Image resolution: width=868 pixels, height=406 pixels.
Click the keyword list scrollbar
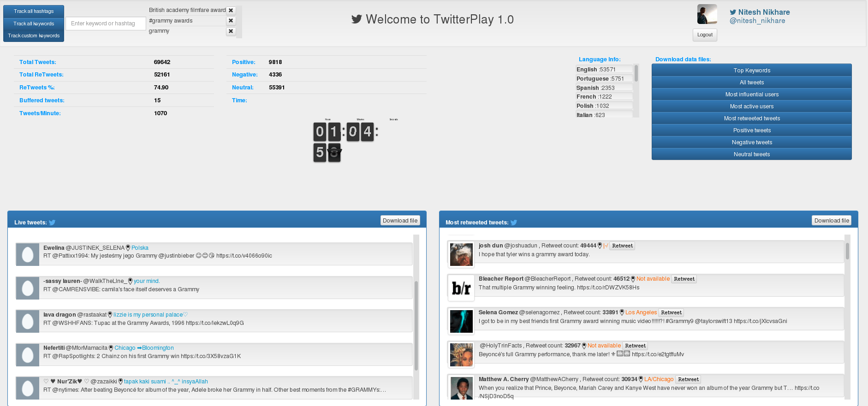[x=239, y=22]
